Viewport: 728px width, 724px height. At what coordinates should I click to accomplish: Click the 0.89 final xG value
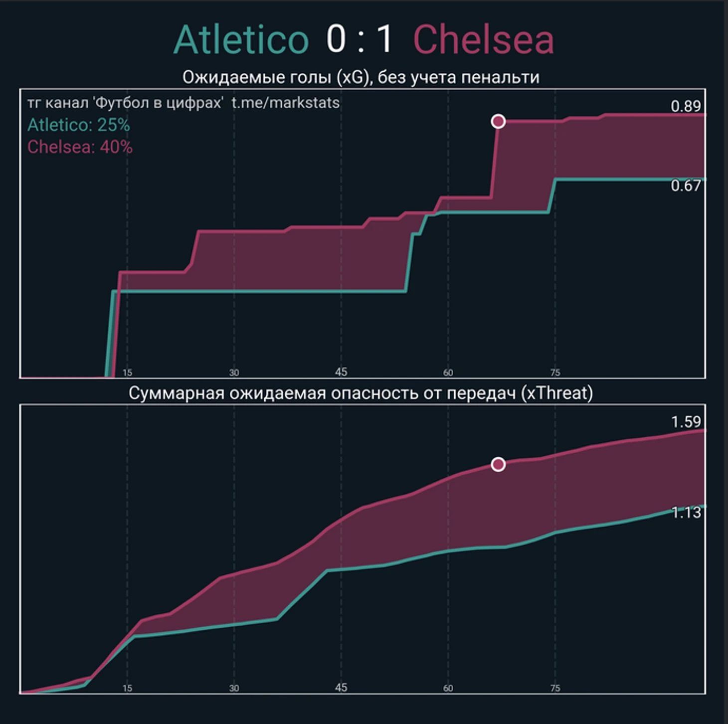pos(686,106)
